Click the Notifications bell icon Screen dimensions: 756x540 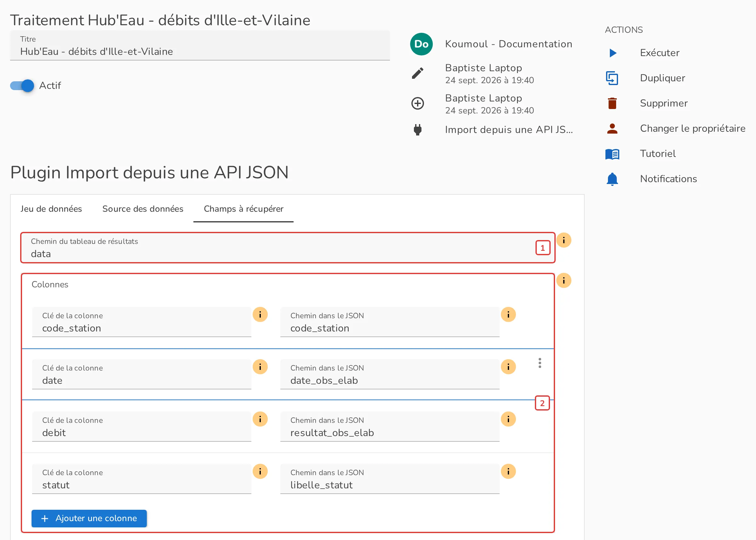point(612,179)
